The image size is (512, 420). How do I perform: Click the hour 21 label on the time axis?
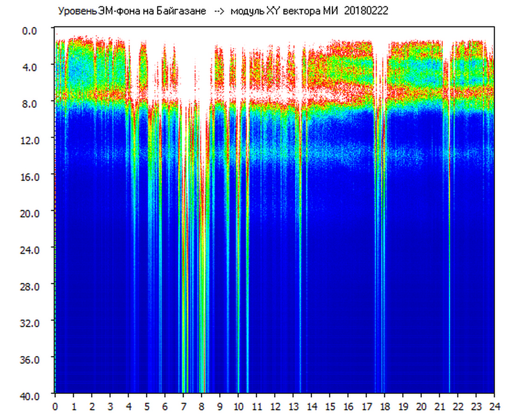(x=440, y=407)
